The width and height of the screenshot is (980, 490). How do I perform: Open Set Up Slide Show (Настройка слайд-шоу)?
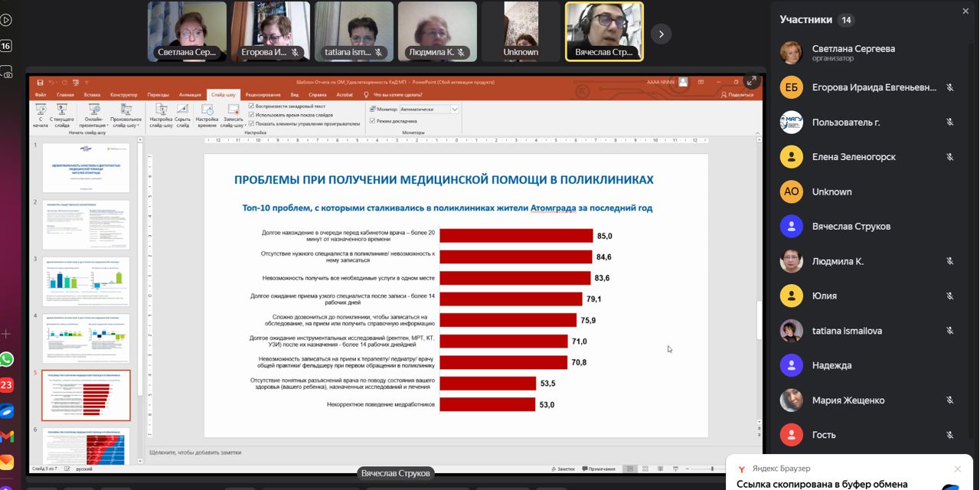coord(161,112)
